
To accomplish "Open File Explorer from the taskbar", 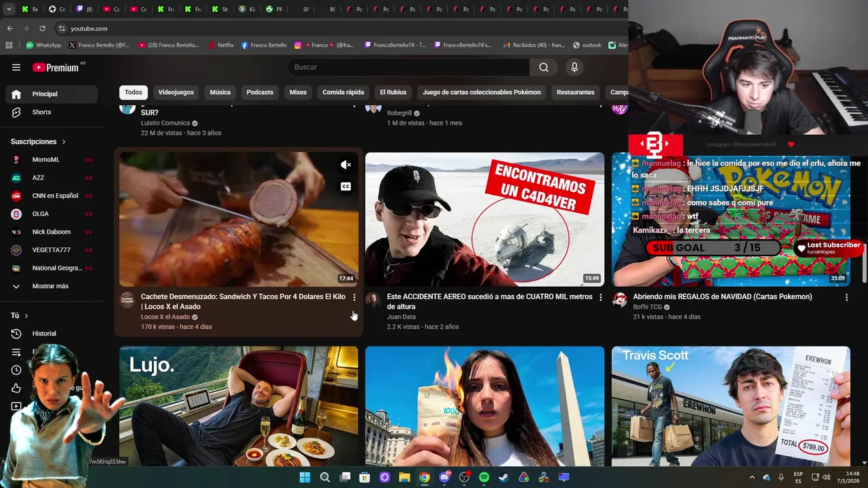I will coord(404,477).
